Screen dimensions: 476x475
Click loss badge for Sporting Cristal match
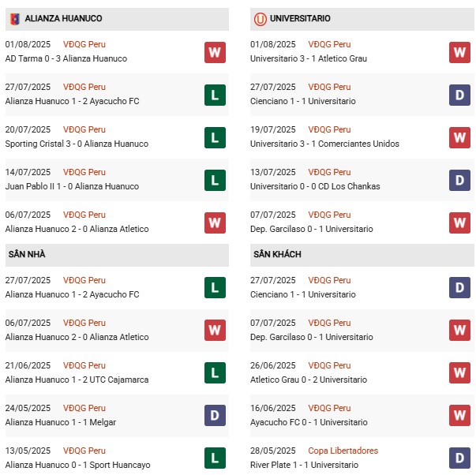pos(215,137)
